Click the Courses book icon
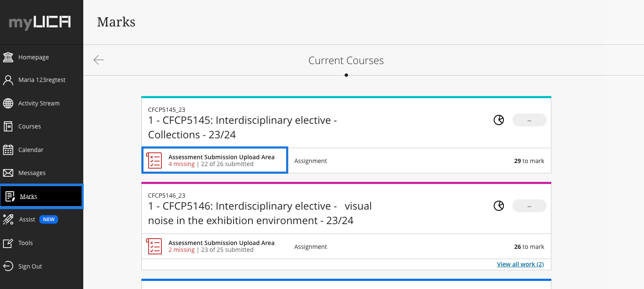644x289 pixels. 8,126
